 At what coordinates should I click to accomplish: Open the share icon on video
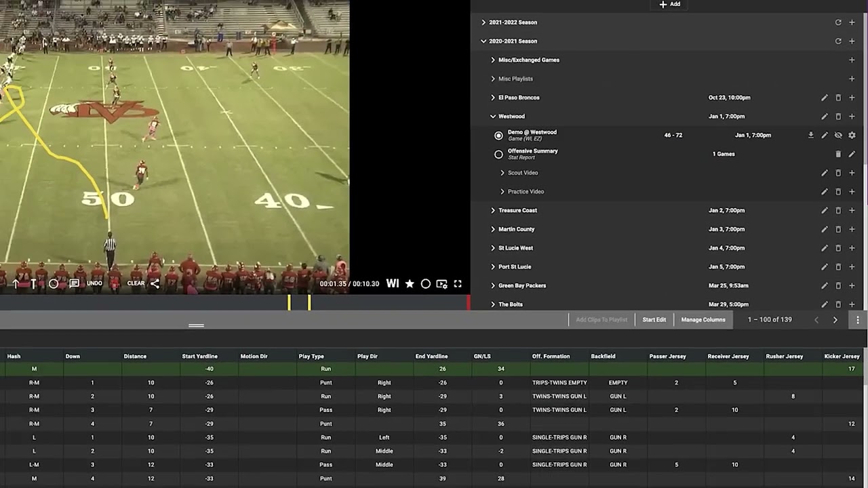pos(155,283)
